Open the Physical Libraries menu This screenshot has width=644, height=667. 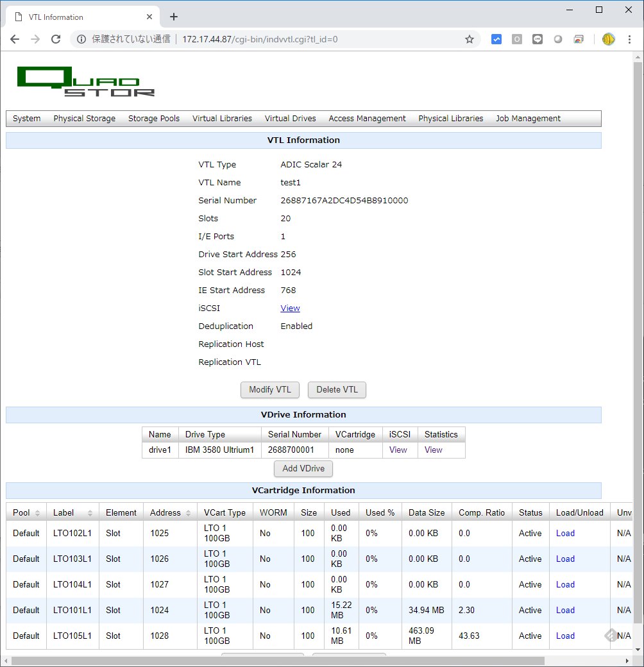click(450, 119)
